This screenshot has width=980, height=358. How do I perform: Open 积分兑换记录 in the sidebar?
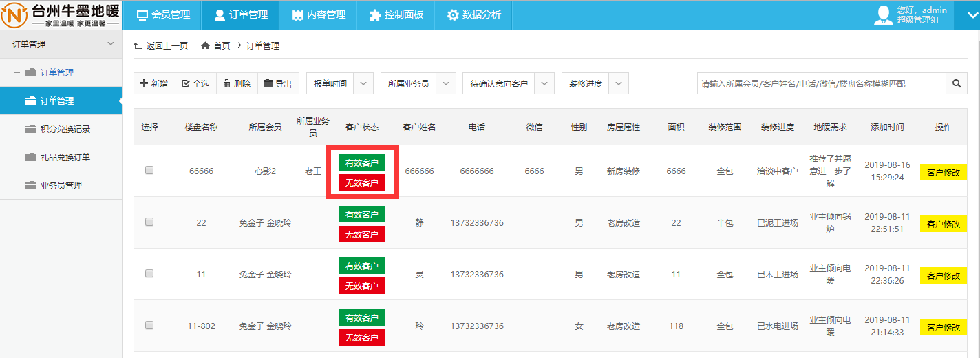[x=61, y=129]
